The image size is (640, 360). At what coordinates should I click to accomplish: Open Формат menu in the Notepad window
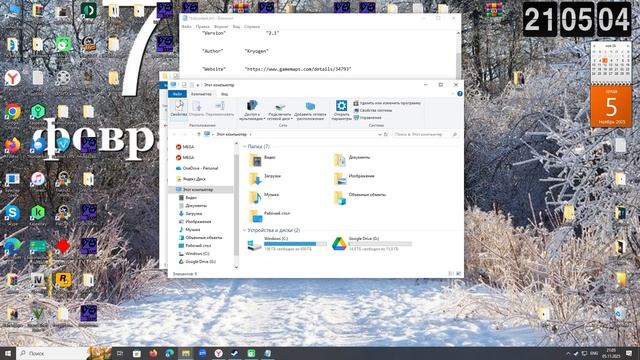tap(221, 27)
